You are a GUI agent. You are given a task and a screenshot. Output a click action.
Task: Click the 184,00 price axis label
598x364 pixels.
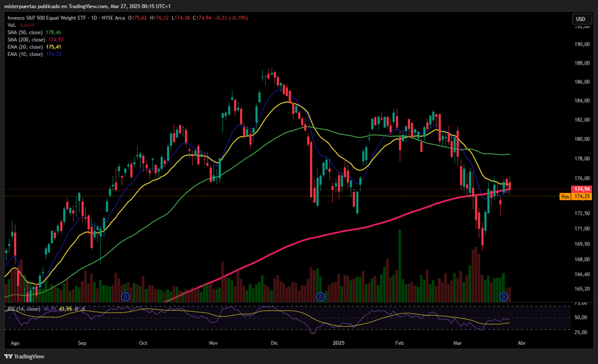(x=581, y=101)
